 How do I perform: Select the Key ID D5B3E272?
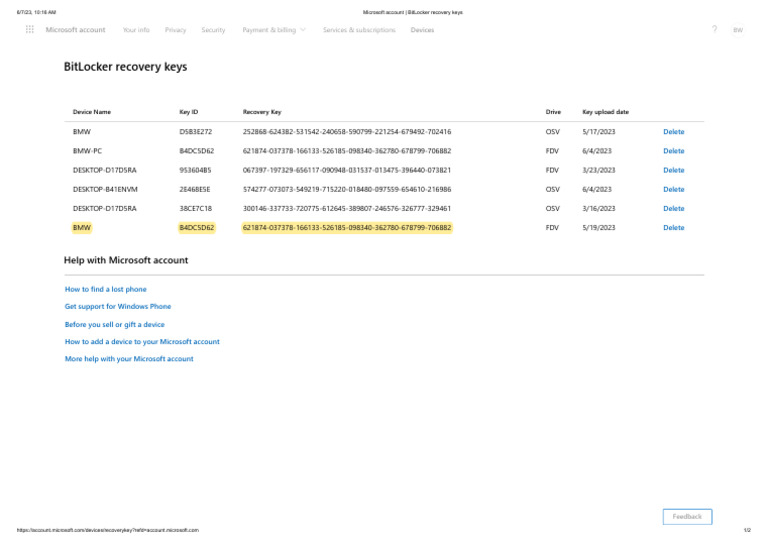[195, 132]
